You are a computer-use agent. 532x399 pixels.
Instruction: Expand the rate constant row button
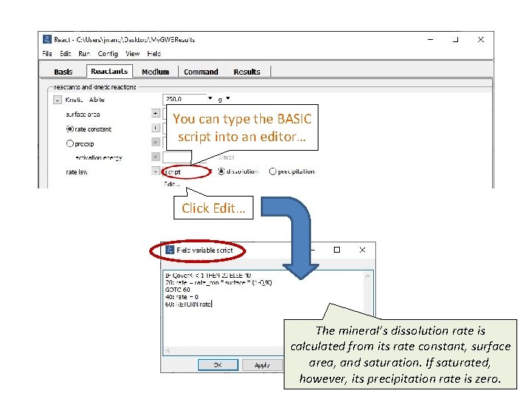pos(155,128)
